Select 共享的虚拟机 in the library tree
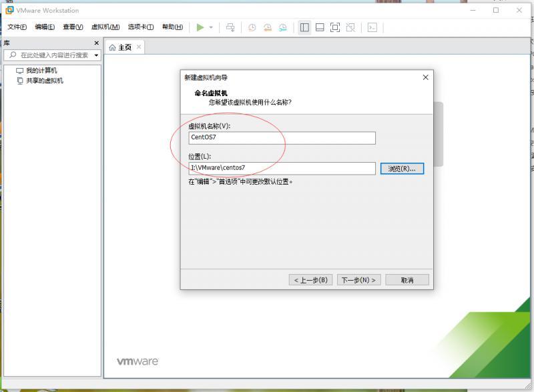 (45, 81)
